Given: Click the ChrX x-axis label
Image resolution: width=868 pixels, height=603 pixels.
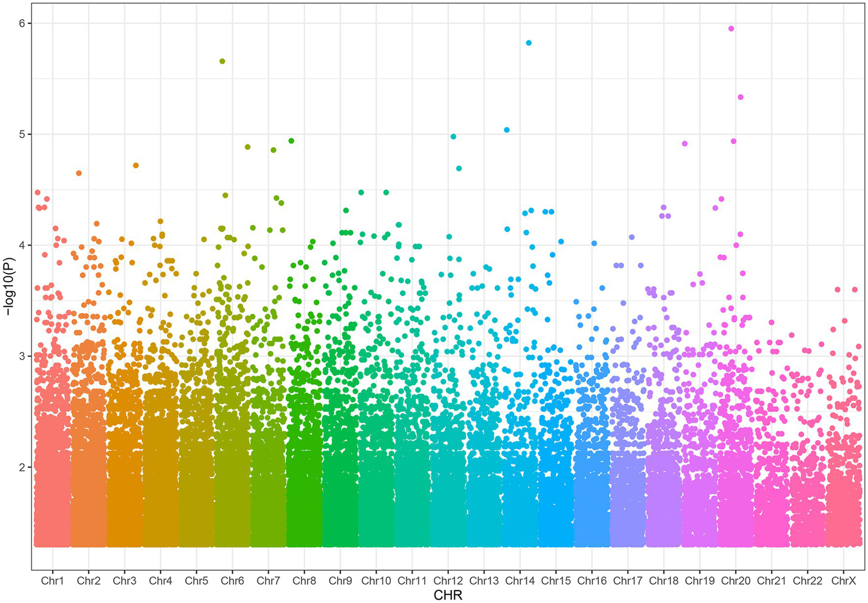Looking at the screenshot, I should pos(843,580).
